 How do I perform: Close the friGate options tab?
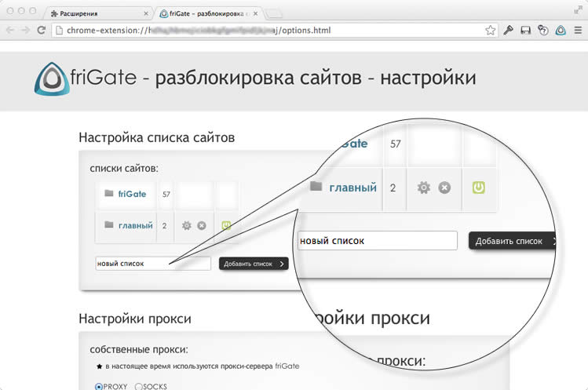(x=255, y=13)
